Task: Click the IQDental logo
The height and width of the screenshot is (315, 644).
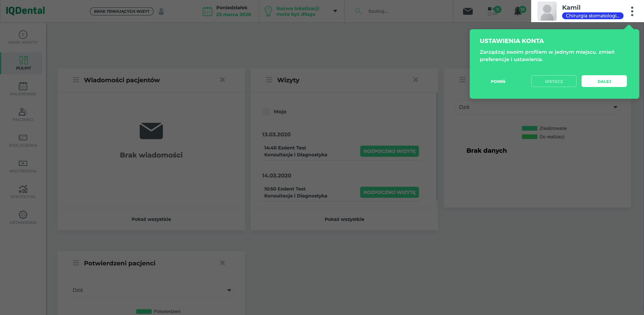Action: click(x=25, y=11)
